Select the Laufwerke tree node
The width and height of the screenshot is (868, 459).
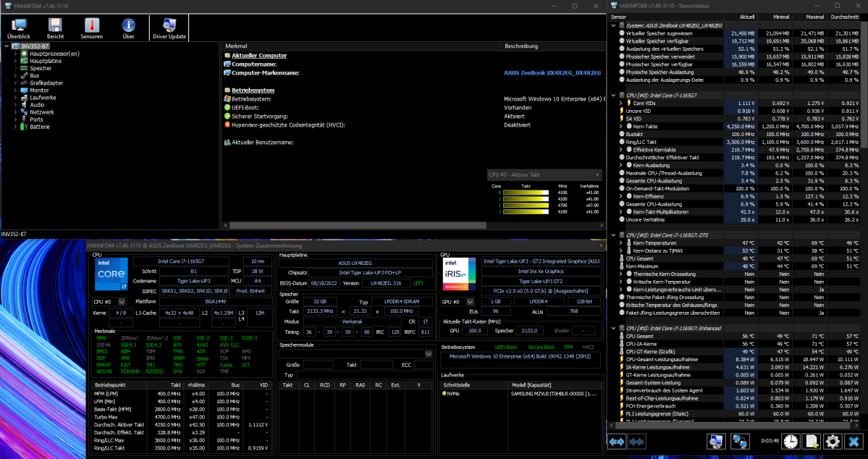[x=43, y=98]
